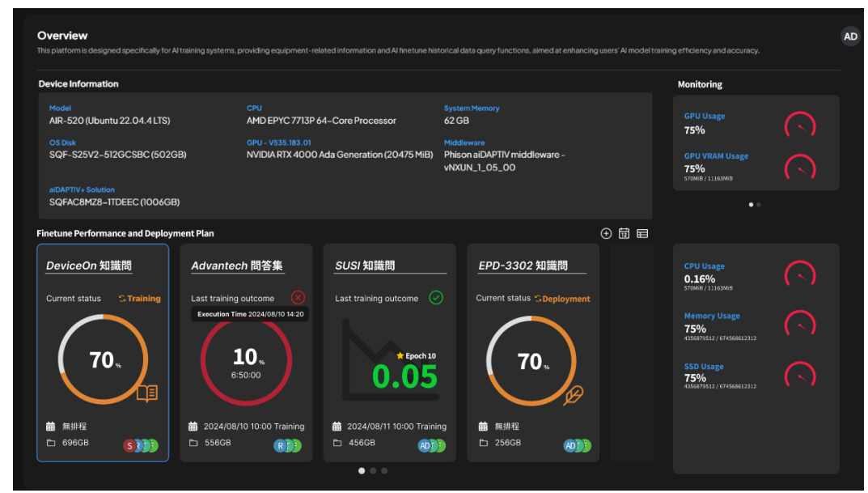This screenshot has width=868, height=493.
Task: Click the GPU Usage gauge
Action: [800, 125]
